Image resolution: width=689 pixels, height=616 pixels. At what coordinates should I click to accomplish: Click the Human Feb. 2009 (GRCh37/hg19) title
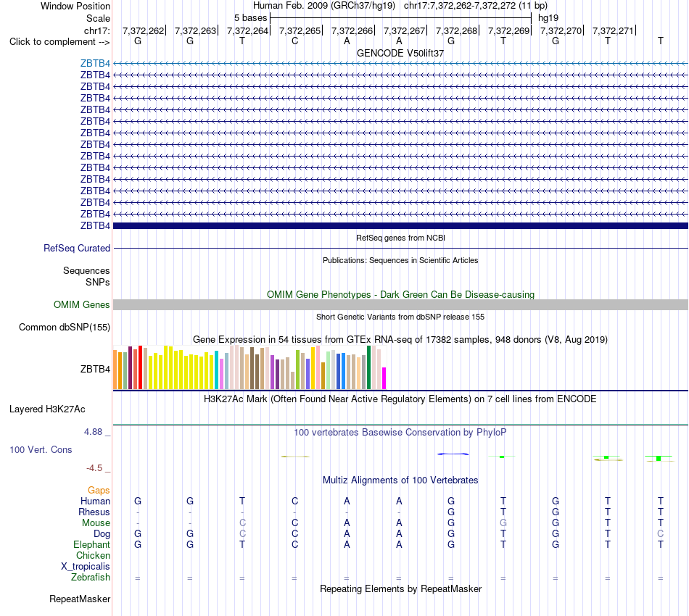pyautogui.click(x=324, y=6)
